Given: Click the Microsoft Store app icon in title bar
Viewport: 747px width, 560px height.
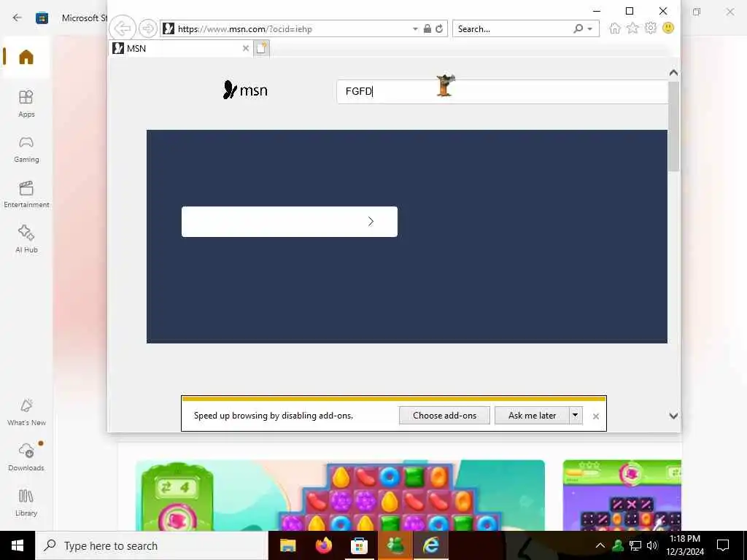Looking at the screenshot, I should point(42,18).
